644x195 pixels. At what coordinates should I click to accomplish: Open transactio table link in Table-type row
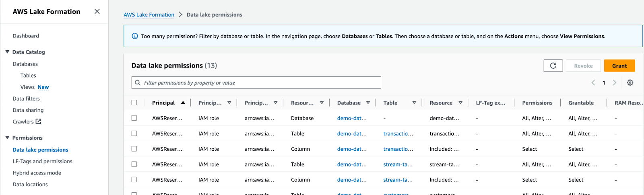[x=398, y=133]
